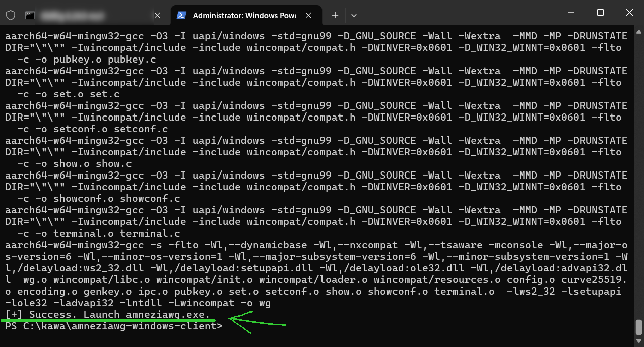Click the vertical scrollbar thumb
Screen dimensions: 644x347
pyautogui.click(x=639, y=327)
